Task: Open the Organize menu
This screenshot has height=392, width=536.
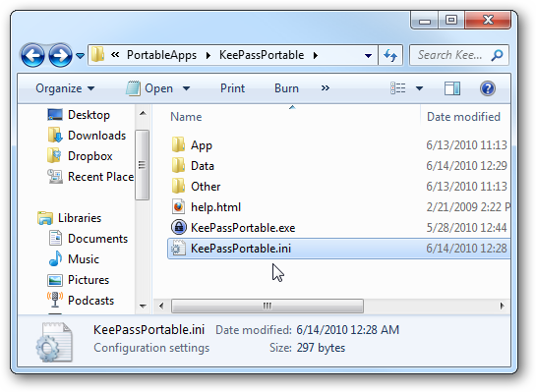Action: click(x=65, y=88)
